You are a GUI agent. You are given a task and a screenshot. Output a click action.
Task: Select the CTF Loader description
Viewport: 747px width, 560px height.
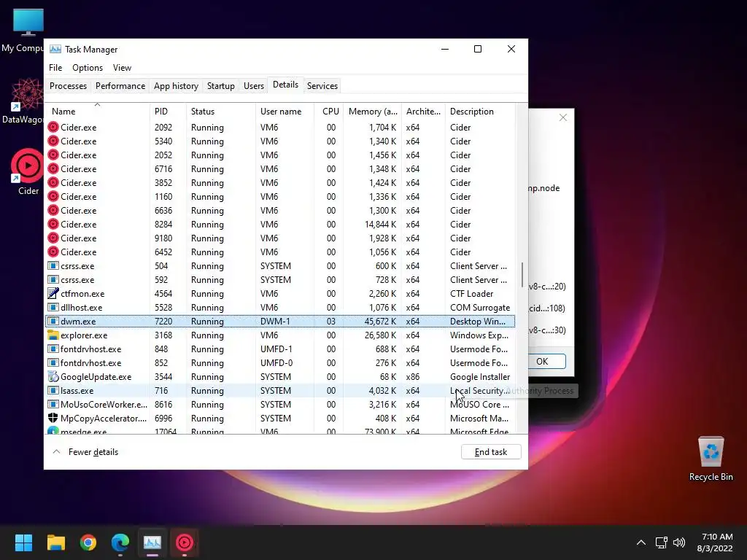coord(472,293)
